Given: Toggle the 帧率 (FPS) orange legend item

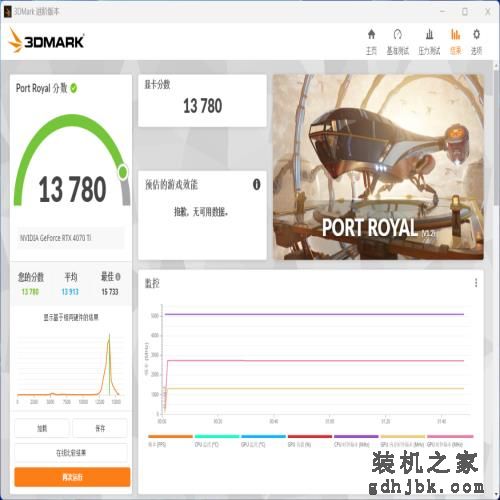Looking at the screenshot, I should [x=170, y=441].
